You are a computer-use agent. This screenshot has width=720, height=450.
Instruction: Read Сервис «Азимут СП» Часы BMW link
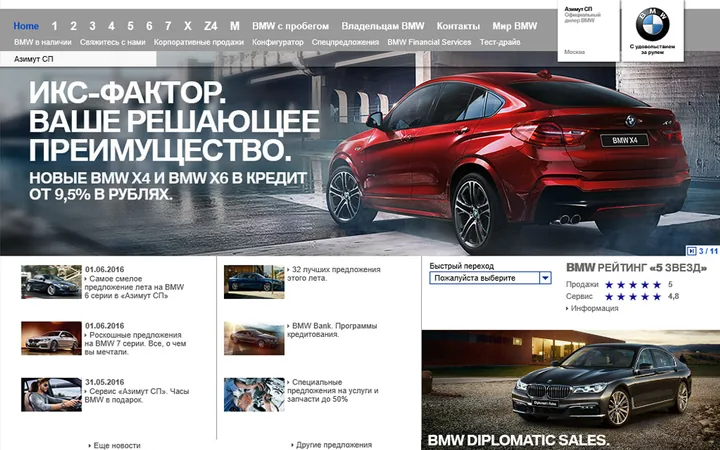coord(136,396)
